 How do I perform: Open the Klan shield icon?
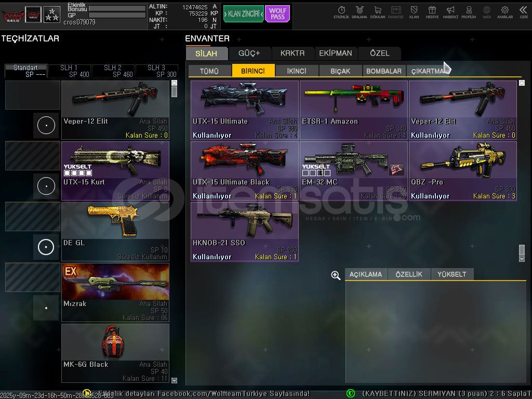[414, 12]
